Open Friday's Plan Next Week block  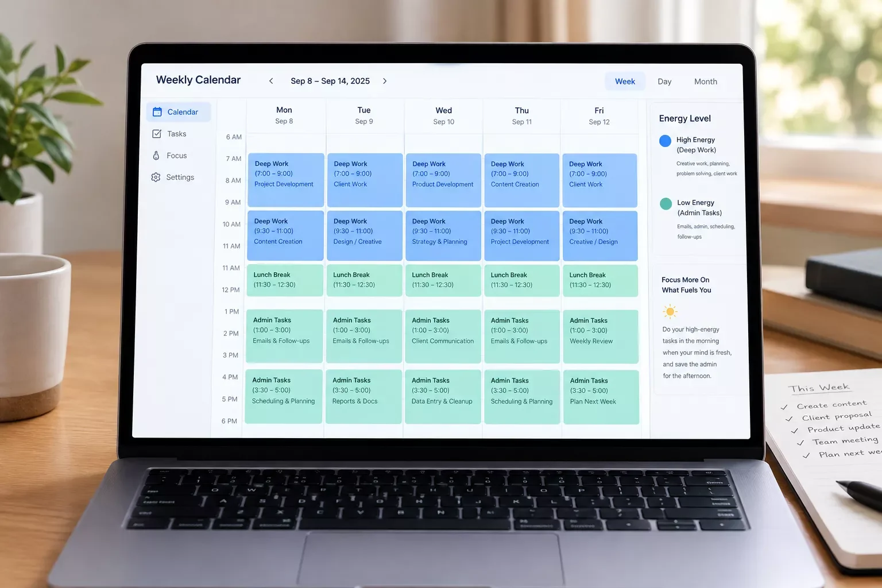601,397
